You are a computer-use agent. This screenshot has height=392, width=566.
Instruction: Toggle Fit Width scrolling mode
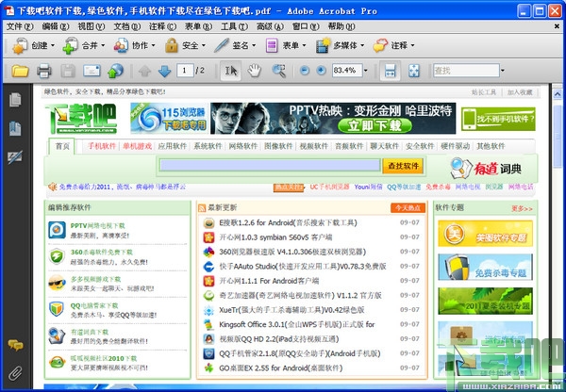pyautogui.click(x=391, y=71)
